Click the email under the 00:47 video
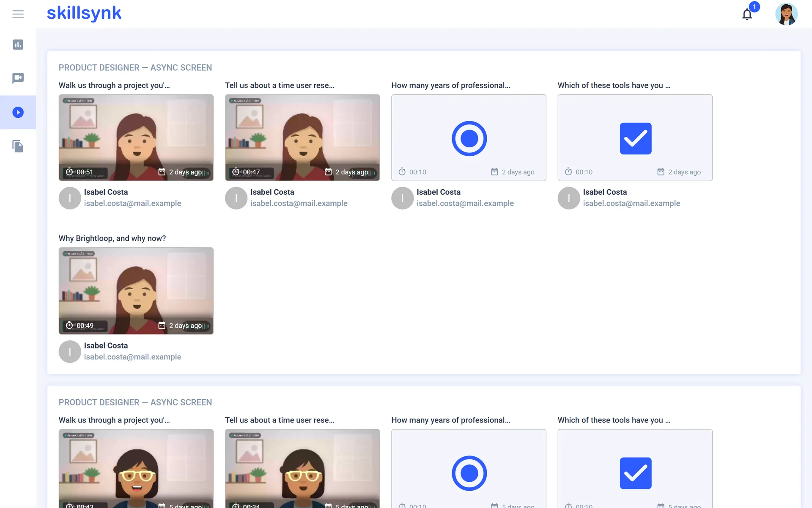This screenshot has width=812, height=508. coord(299,204)
